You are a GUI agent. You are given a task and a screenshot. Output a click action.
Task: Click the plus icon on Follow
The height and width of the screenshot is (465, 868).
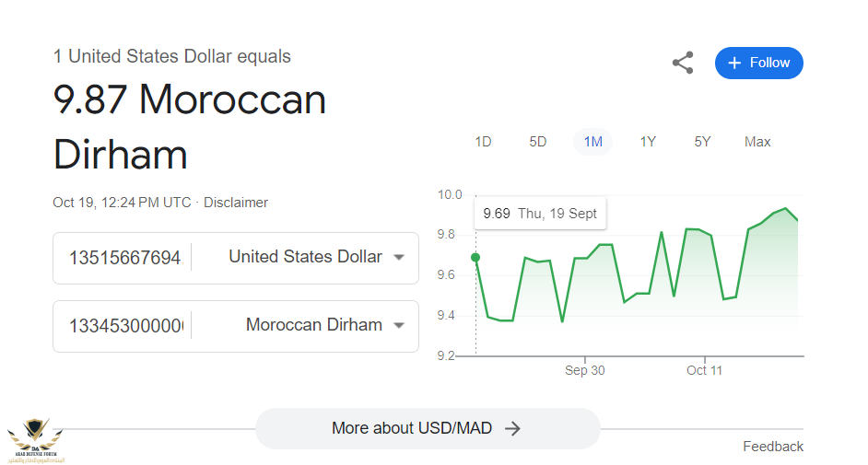click(x=734, y=63)
